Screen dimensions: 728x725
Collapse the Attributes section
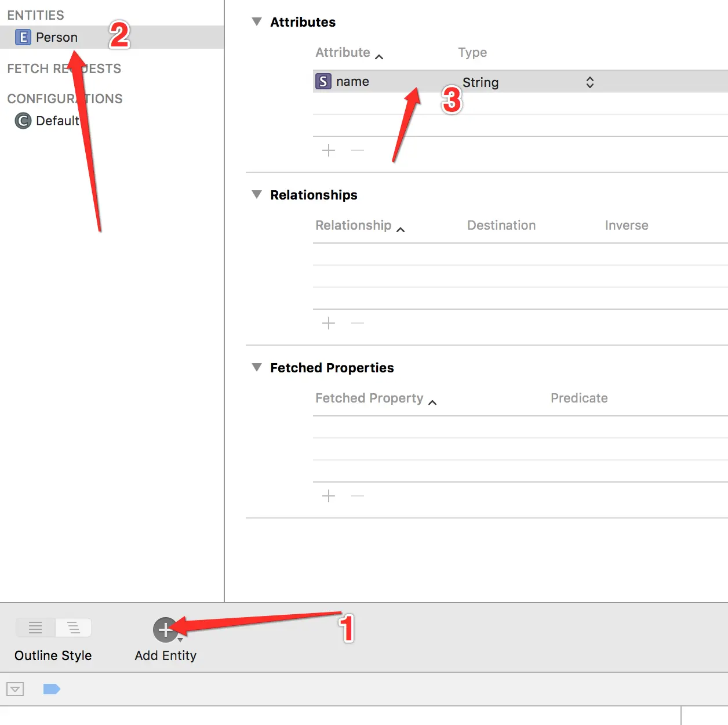click(257, 21)
